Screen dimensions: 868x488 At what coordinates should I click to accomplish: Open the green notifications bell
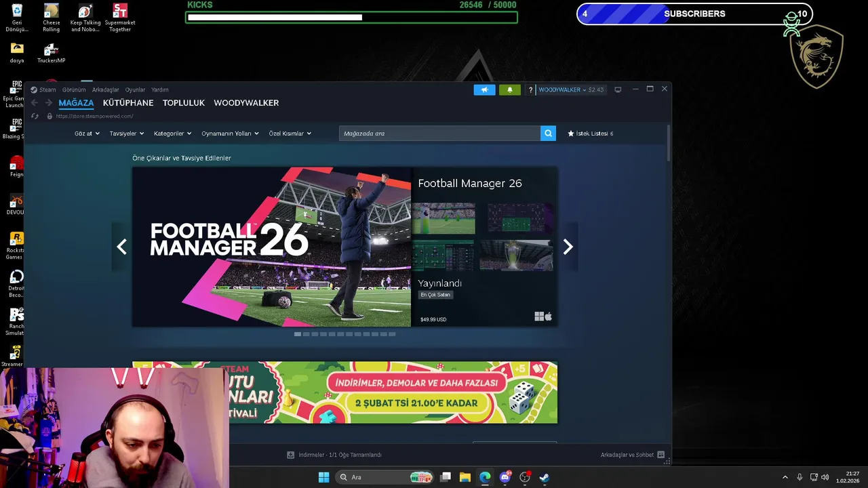510,89
